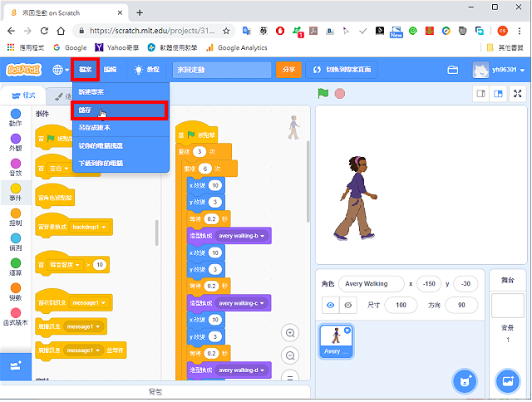532x402 pixels.
Task: Click the block palette vertical scrollbar
Action: click(x=157, y=233)
